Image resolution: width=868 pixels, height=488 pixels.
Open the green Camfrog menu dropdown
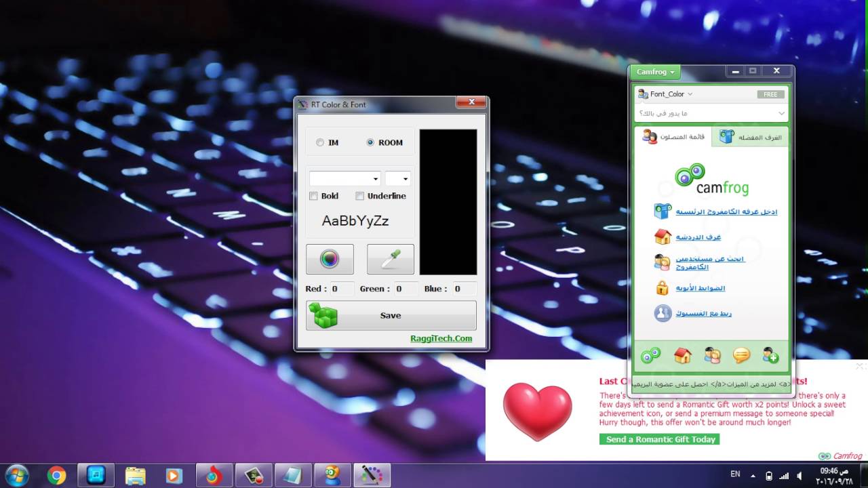click(655, 72)
